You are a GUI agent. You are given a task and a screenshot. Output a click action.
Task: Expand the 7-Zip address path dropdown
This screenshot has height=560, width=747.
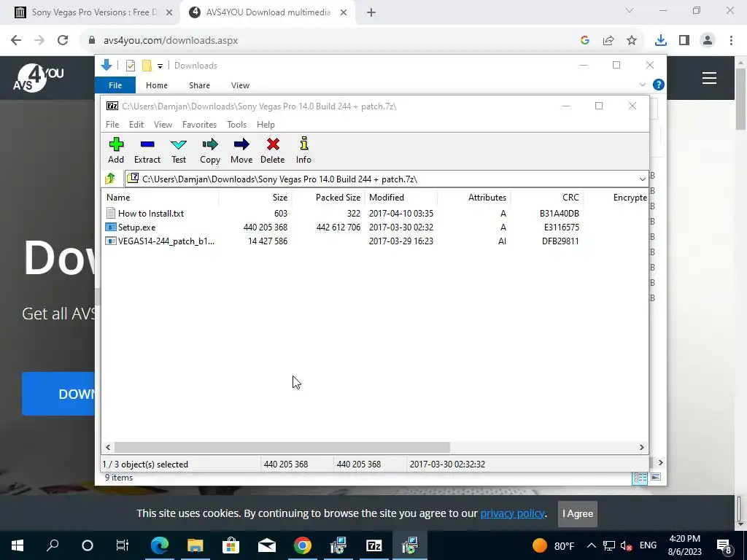[x=642, y=179]
